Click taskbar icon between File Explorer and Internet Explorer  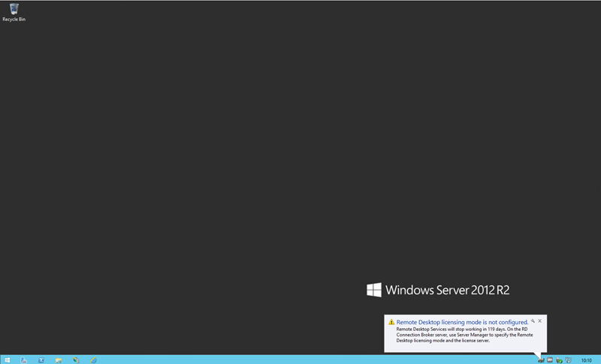click(x=76, y=359)
